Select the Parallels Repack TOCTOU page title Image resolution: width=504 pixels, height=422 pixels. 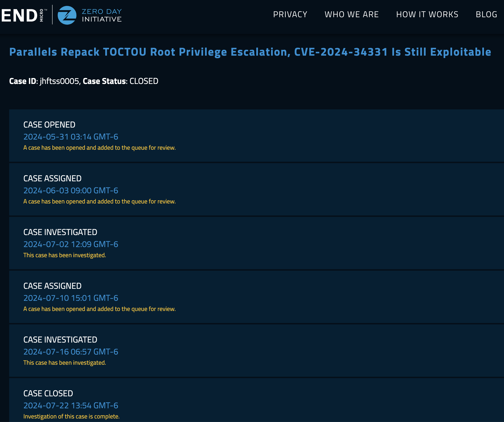tap(250, 52)
